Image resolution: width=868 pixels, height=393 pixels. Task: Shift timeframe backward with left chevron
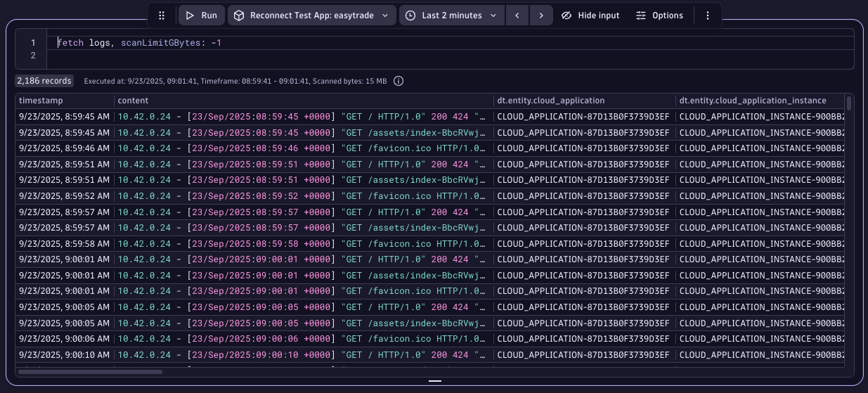[x=517, y=15]
